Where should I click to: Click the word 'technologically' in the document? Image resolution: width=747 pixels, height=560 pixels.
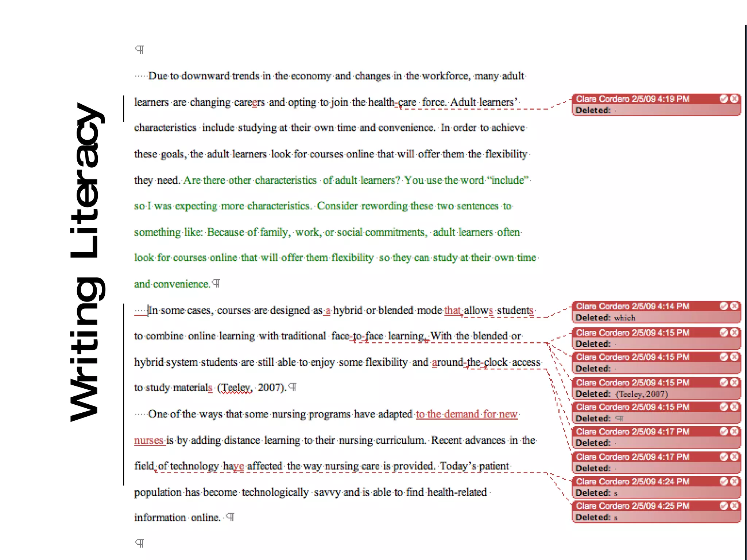[275, 493]
